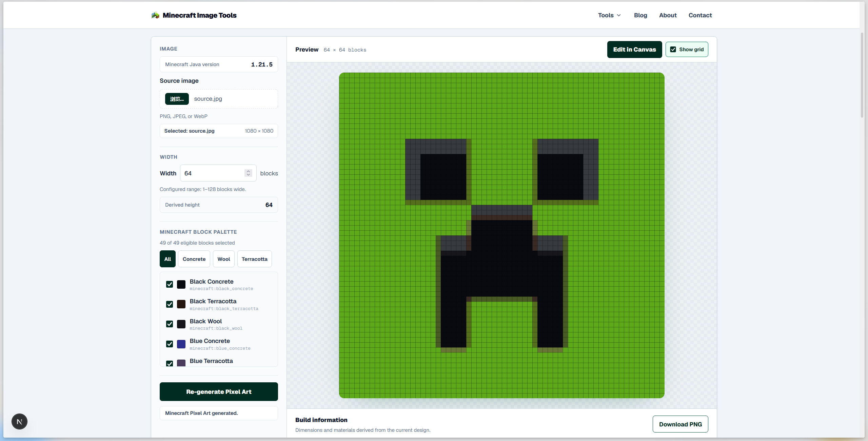Click the Black Terracotta swatch icon
This screenshot has height=441, width=868.
tap(181, 304)
